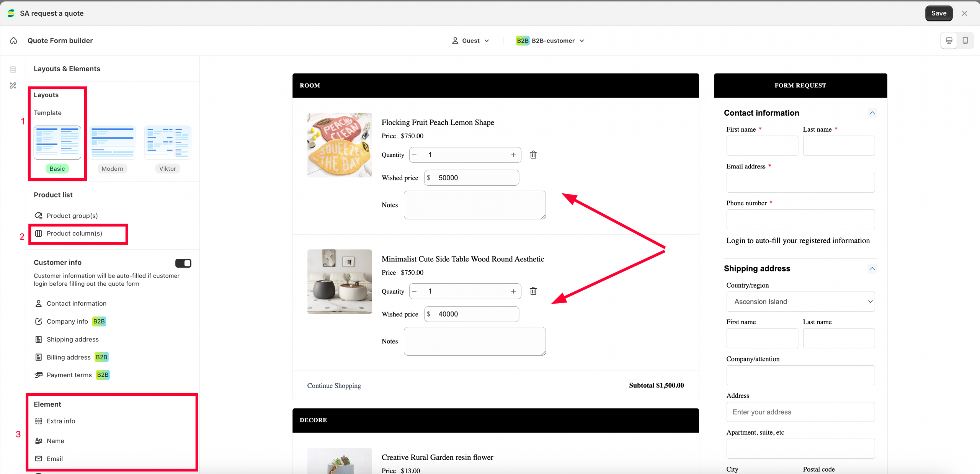This screenshot has width=980, height=474.
Task: Increase quantity of Minimalist Side Table item
Action: (513, 291)
